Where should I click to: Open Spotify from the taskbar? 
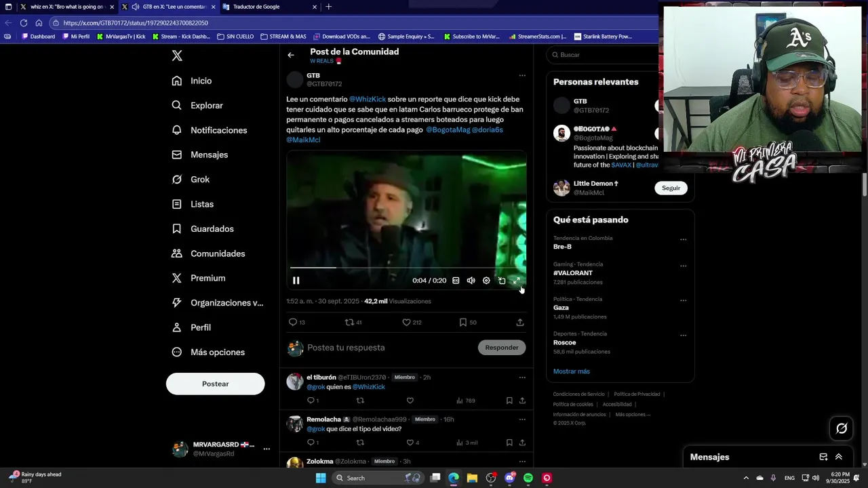pyautogui.click(x=528, y=478)
